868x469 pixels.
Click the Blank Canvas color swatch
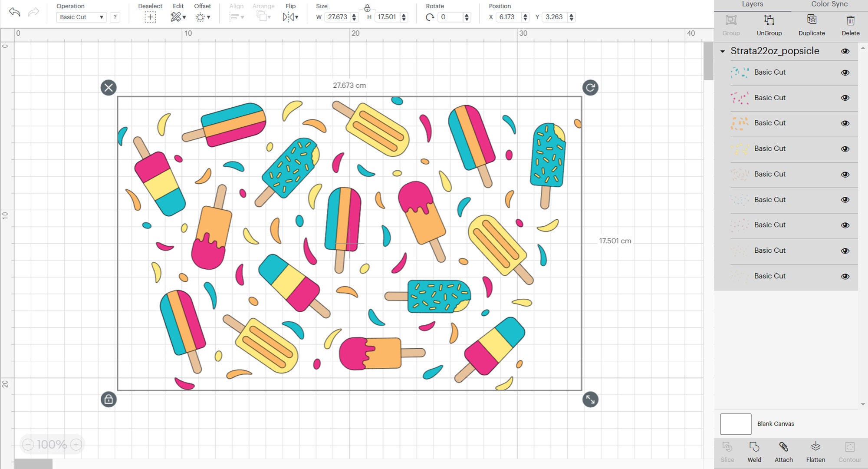click(x=736, y=424)
